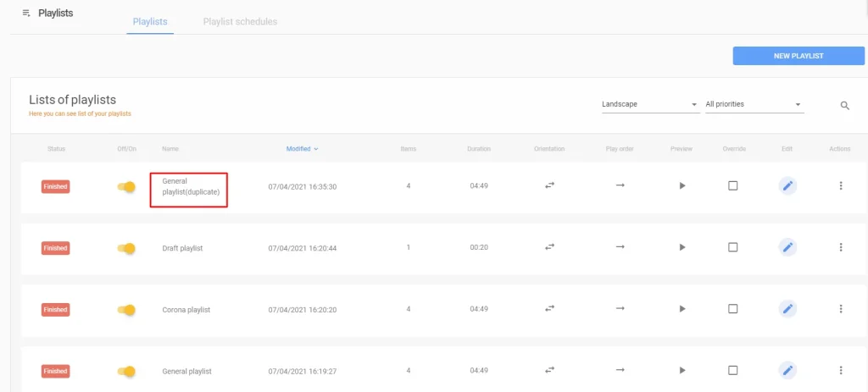Toggle off General playlist(duplicate) switch
Screen dimensions: 868x392
[126, 187]
